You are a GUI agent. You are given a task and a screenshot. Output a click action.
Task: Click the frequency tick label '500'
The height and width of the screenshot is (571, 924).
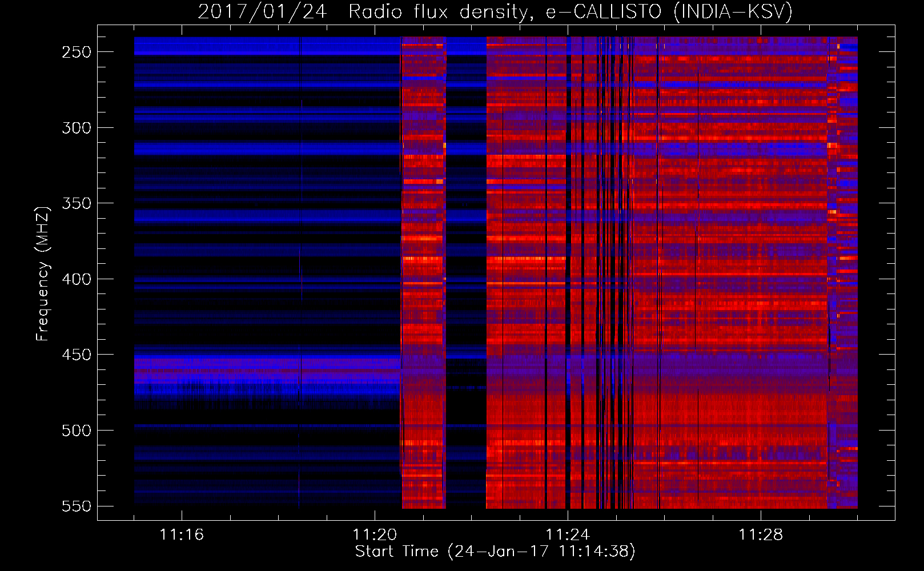click(x=77, y=431)
